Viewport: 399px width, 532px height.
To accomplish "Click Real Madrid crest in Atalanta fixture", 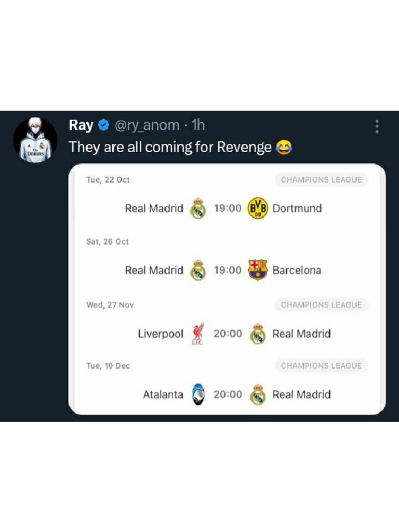I will coord(258,394).
